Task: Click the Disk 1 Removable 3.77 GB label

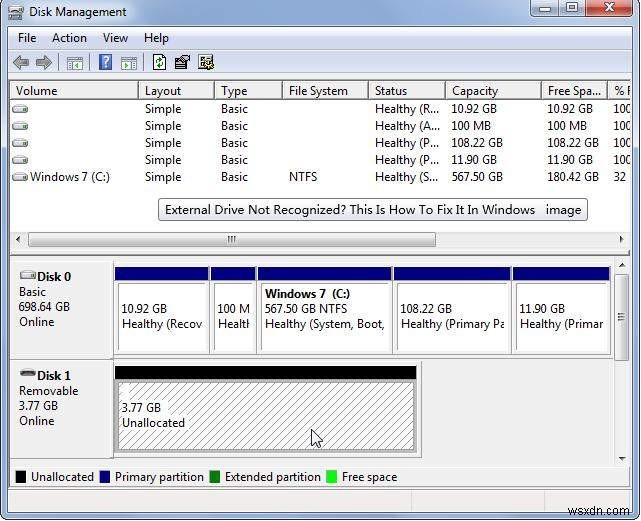Action: point(61,409)
